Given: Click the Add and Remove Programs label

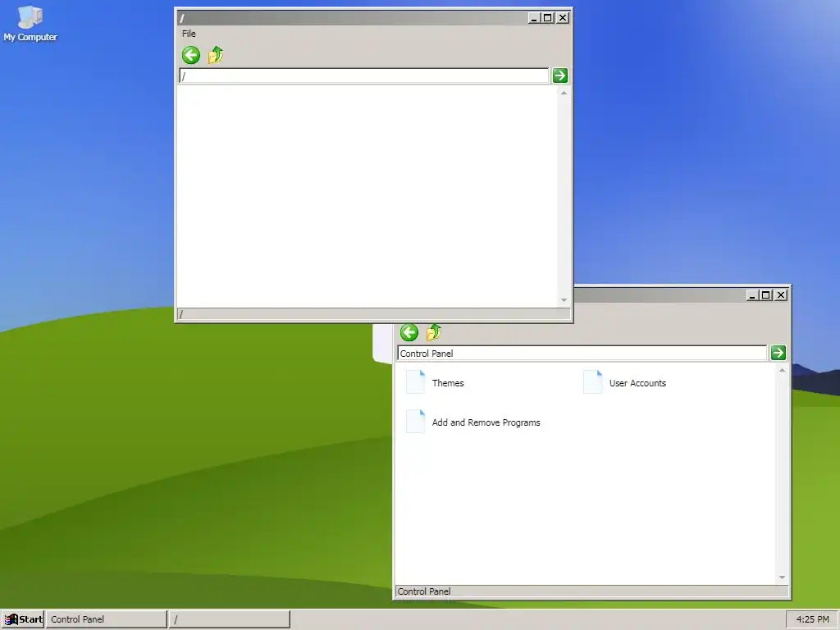Looking at the screenshot, I should click(486, 422).
